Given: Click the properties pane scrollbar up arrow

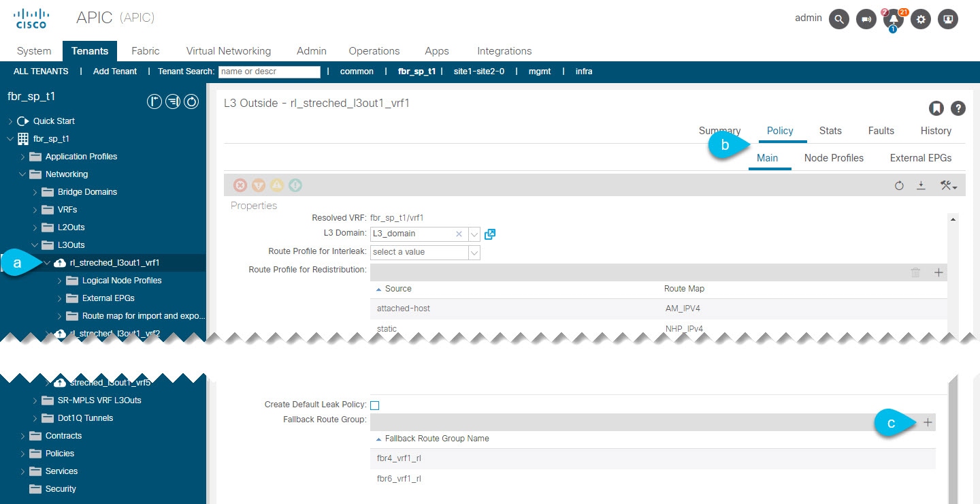Looking at the screenshot, I should pos(953,219).
